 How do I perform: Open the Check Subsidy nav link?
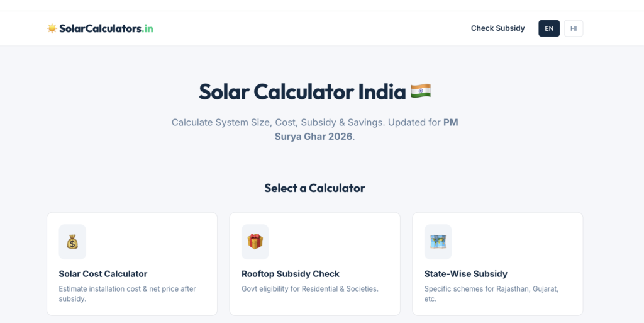[497, 28]
